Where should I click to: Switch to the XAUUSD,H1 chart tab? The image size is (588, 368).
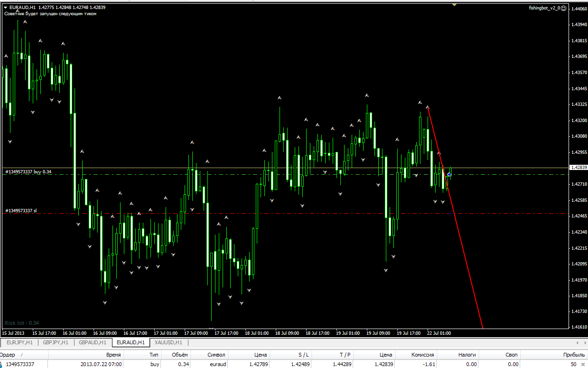[x=169, y=342]
